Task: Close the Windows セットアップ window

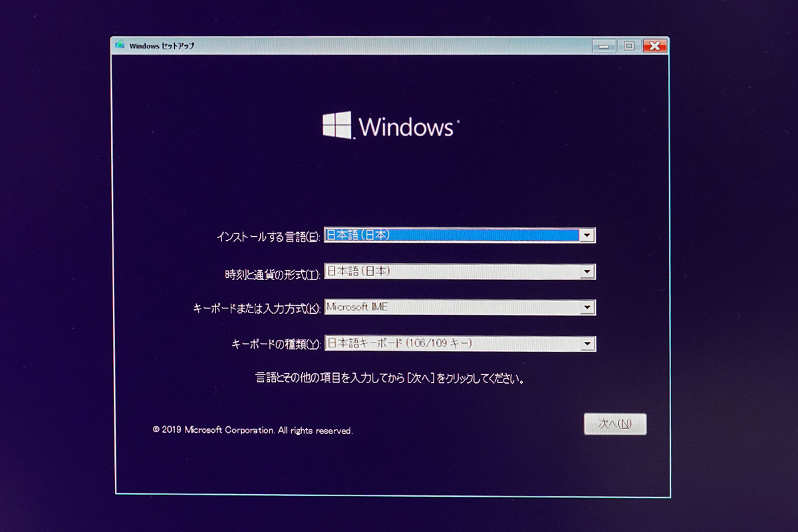Action: 654,47
